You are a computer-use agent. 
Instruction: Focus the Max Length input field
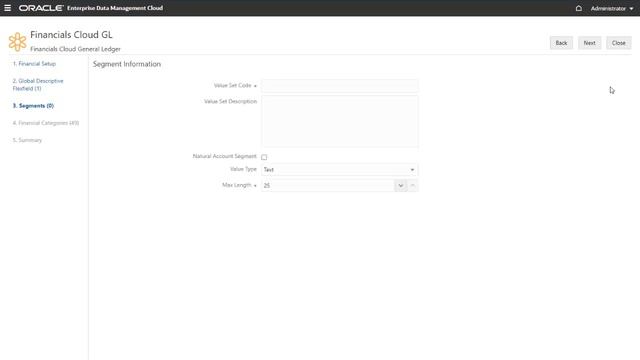point(328,185)
